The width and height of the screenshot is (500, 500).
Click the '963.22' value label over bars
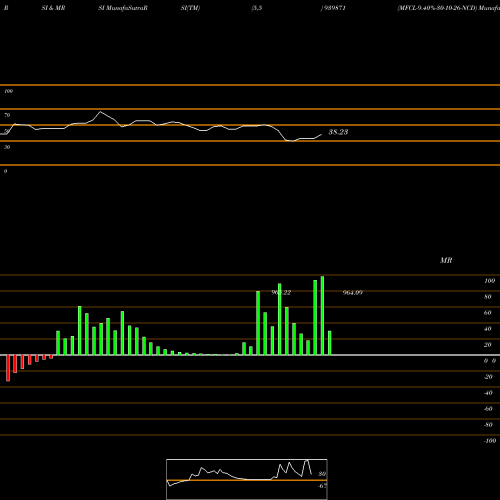pos(281,293)
